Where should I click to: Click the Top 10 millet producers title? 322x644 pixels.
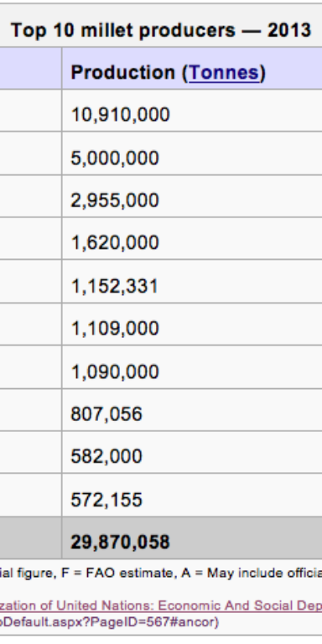[x=161, y=30]
